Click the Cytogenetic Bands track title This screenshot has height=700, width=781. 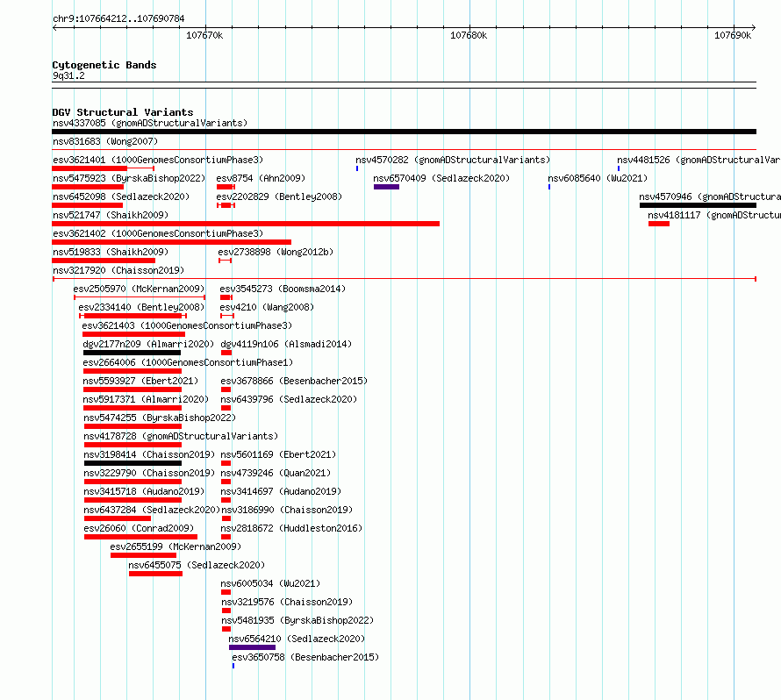tap(104, 65)
